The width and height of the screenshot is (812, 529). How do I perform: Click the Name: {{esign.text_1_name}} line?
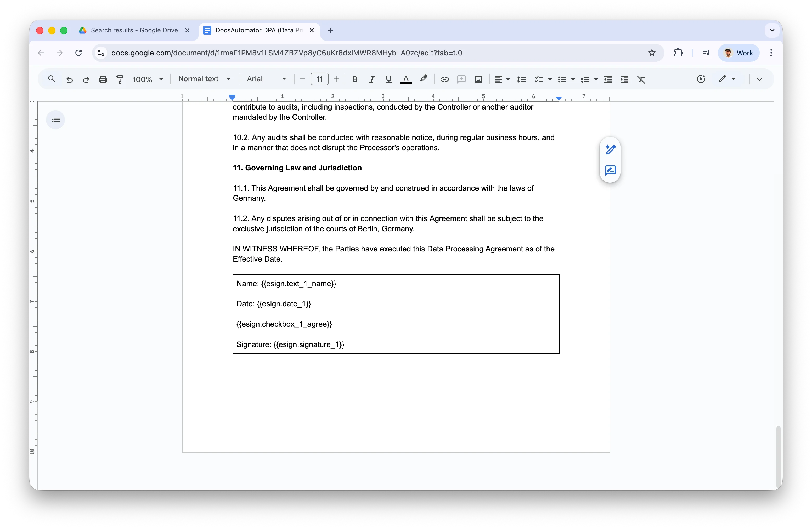286,284
